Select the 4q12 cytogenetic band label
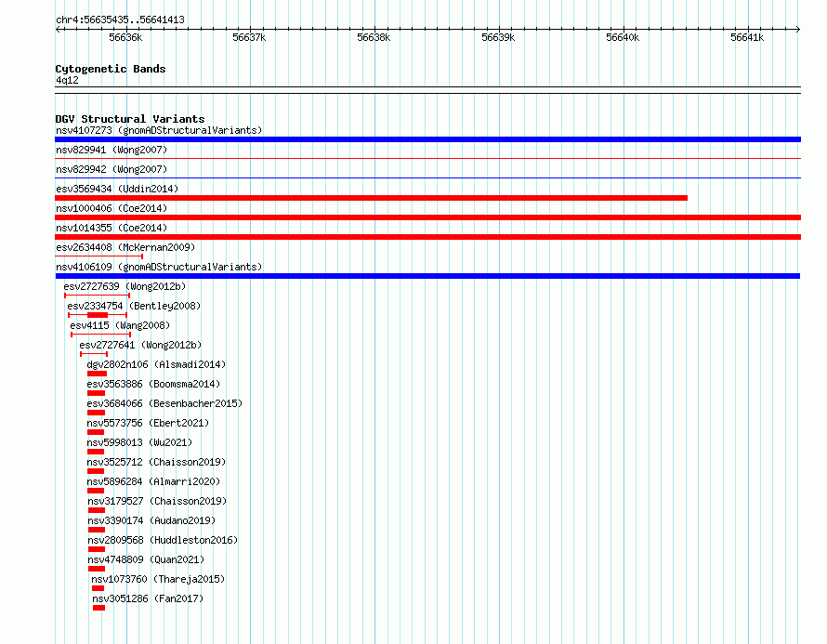The height and width of the screenshot is (644, 827). point(67,80)
